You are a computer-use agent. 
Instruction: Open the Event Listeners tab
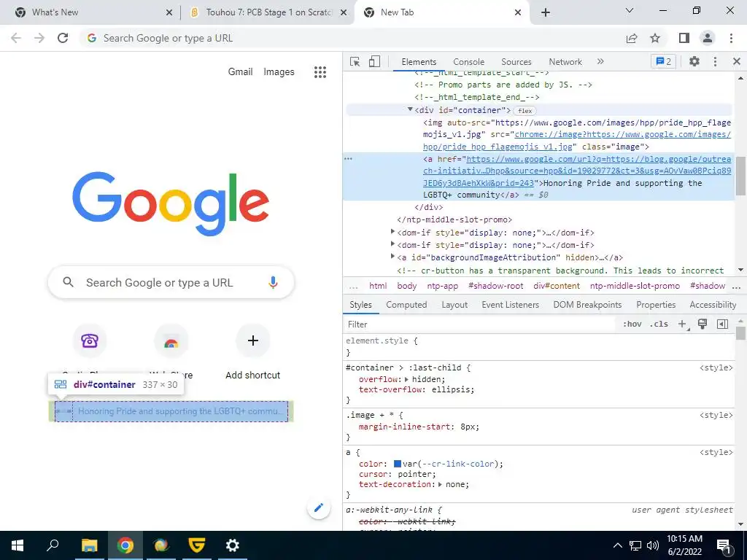coord(510,305)
